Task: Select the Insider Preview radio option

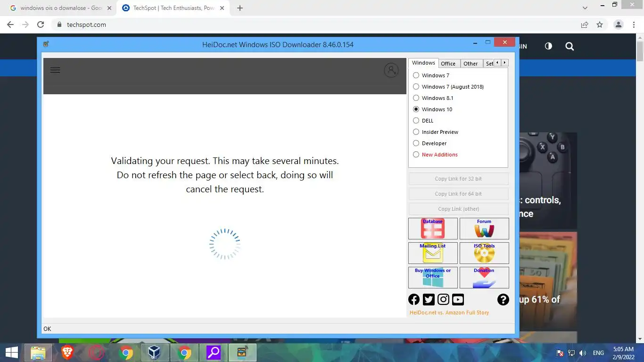Action: (x=436, y=132)
